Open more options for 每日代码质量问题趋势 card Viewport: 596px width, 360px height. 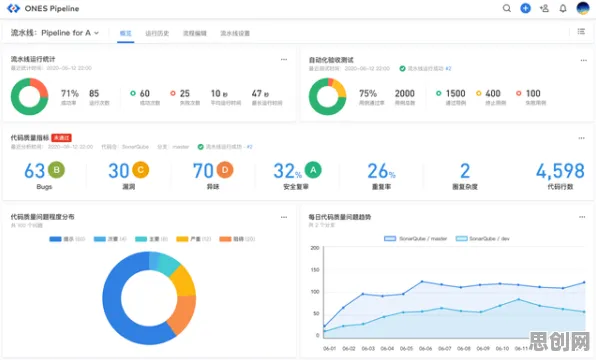(x=582, y=217)
